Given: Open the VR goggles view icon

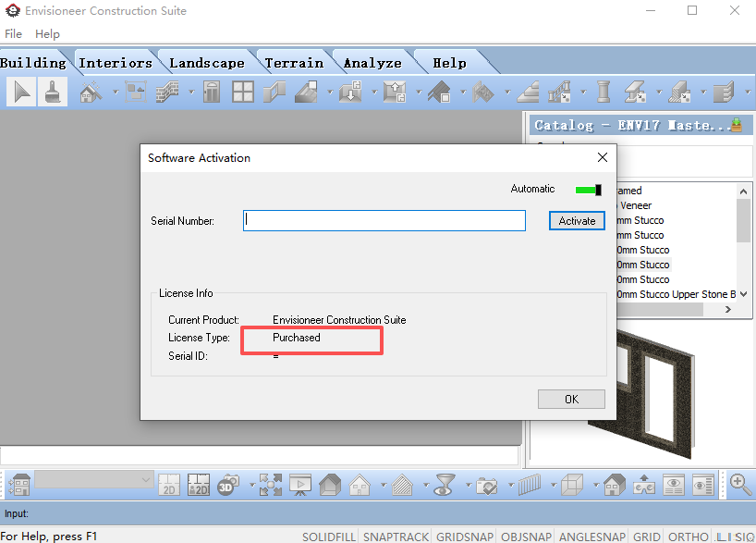Looking at the screenshot, I should click(644, 485).
